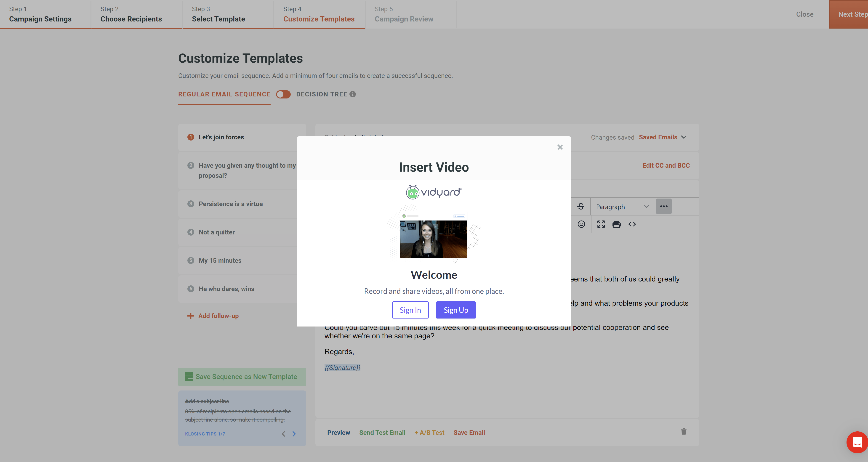Toggle Regular Email Sequence to Decision Tree

283,94
